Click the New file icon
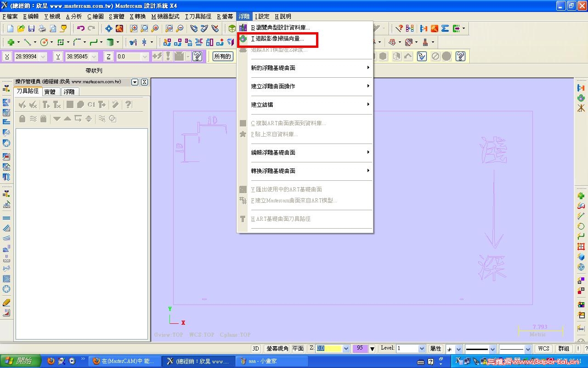Viewport: 588px width, 368px height. 10,29
